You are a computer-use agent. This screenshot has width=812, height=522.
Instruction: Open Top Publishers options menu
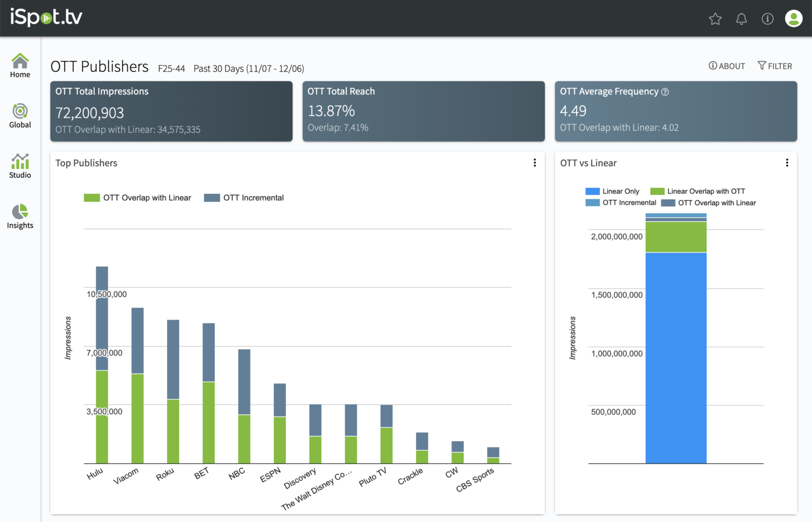coord(534,163)
